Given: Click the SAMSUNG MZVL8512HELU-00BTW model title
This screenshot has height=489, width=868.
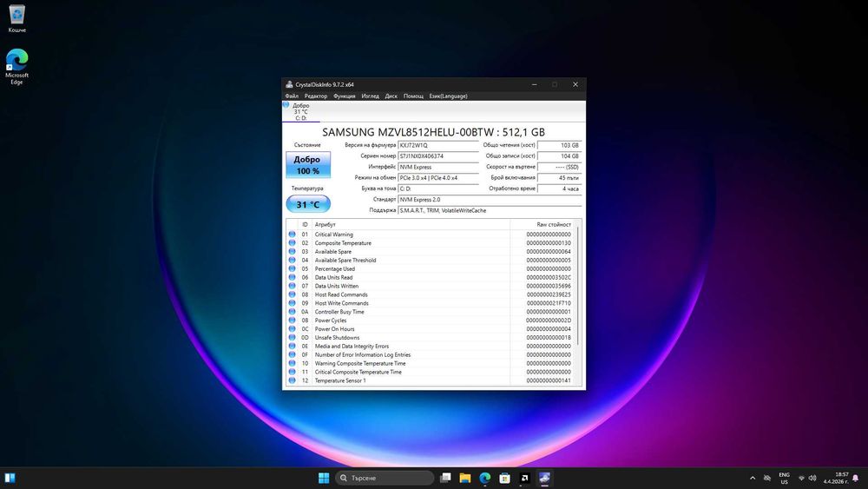Looking at the screenshot, I should tap(433, 132).
